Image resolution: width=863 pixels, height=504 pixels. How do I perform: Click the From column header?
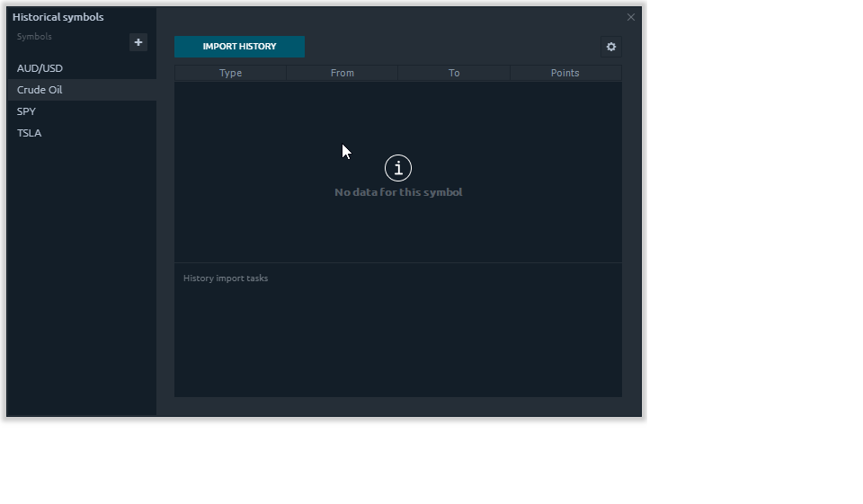point(342,73)
